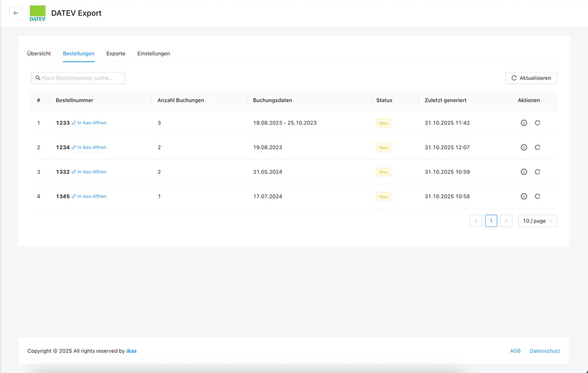
Task: Regenerate booking data for order 1332
Action: coord(537,172)
